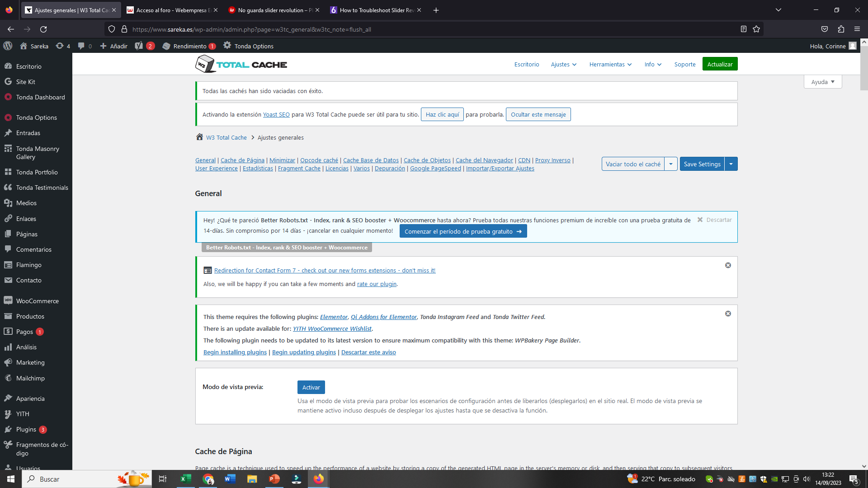This screenshot has width=868, height=488.
Task: Click Activar for preview mode
Action: coord(311,387)
